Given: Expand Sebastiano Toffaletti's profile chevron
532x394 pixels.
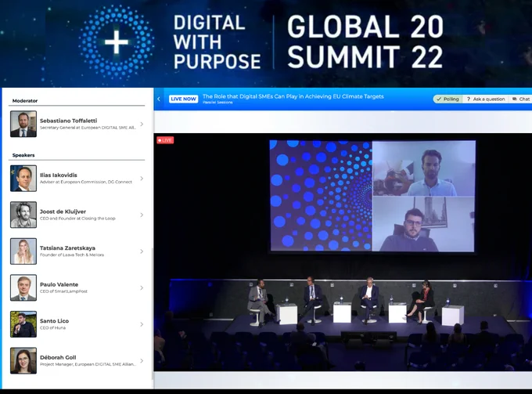Looking at the screenshot, I should (x=142, y=124).
